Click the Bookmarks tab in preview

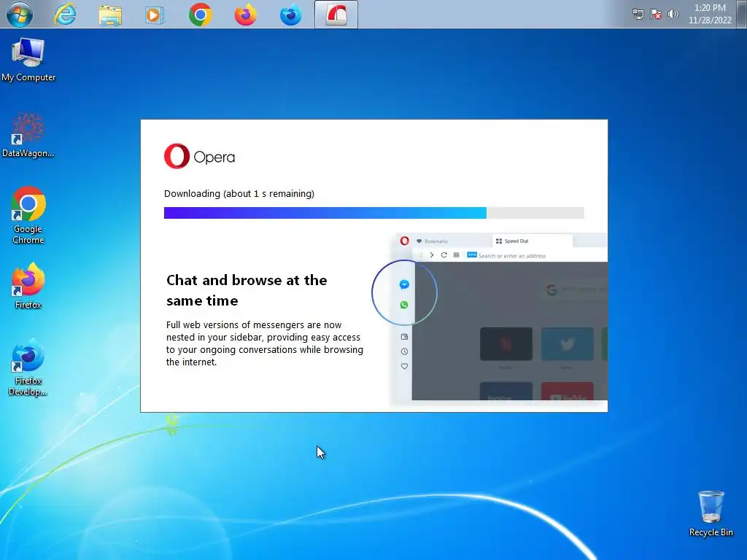point(432,241)
